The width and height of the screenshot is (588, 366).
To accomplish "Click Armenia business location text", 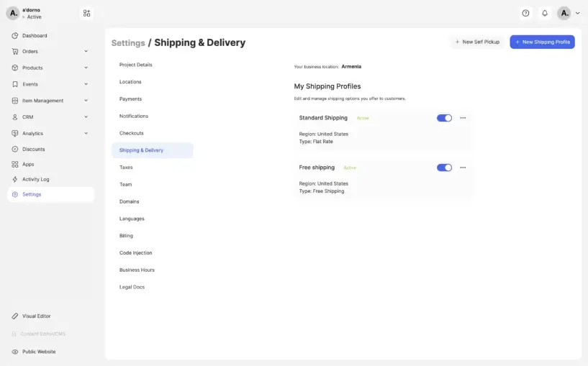I will (351, 67).
